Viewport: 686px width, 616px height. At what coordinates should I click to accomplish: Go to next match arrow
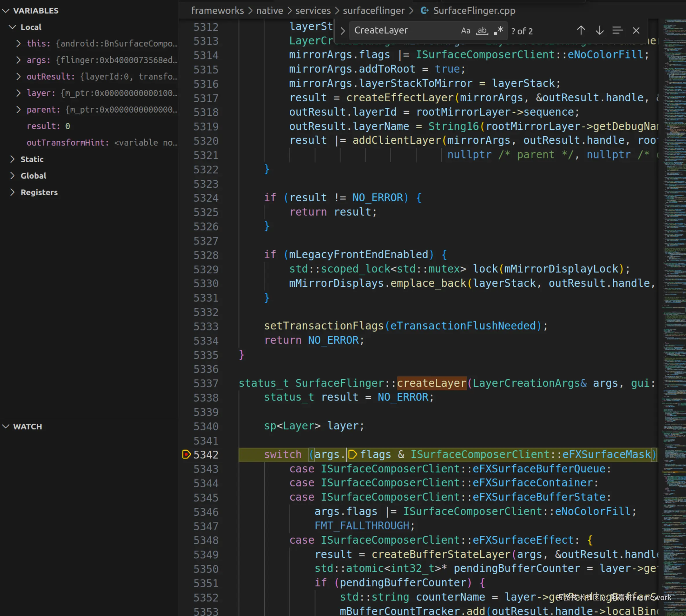[x=599, y=31]
